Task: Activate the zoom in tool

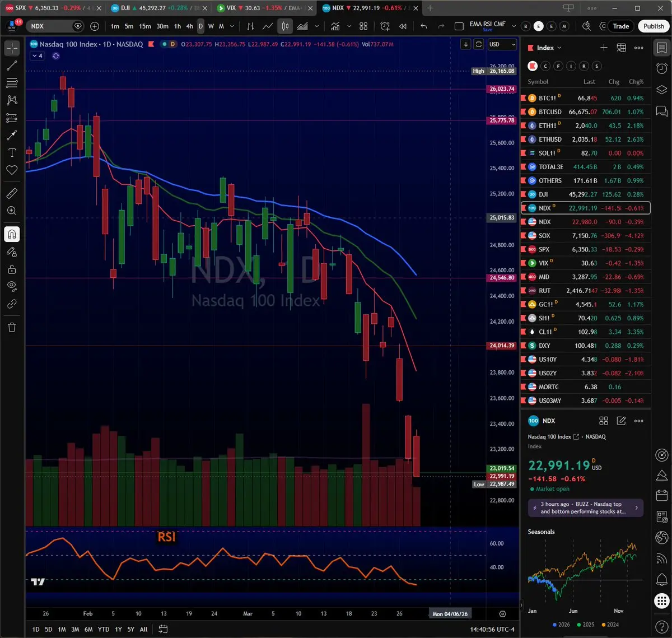Action: 12,211
